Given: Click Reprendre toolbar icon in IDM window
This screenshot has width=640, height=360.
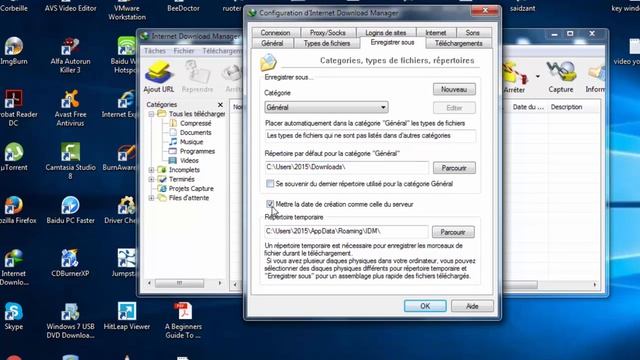Looking at the screenshot, I should 198,77.
